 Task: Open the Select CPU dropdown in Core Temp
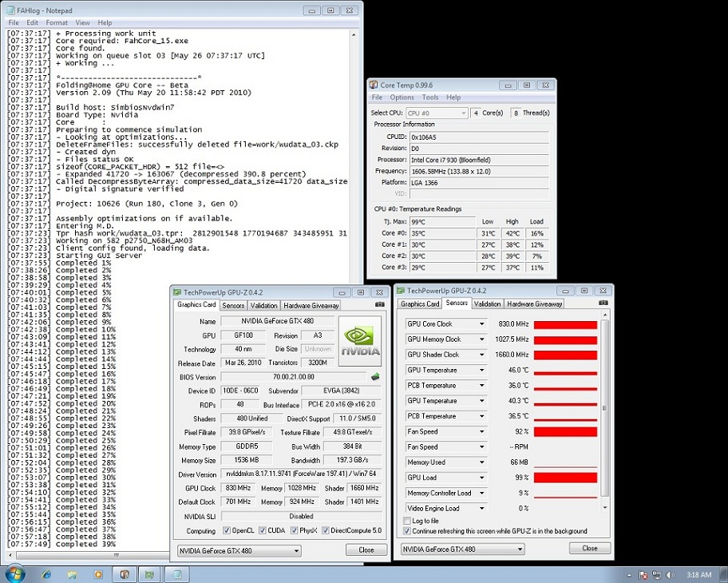[x=436, y=113]
